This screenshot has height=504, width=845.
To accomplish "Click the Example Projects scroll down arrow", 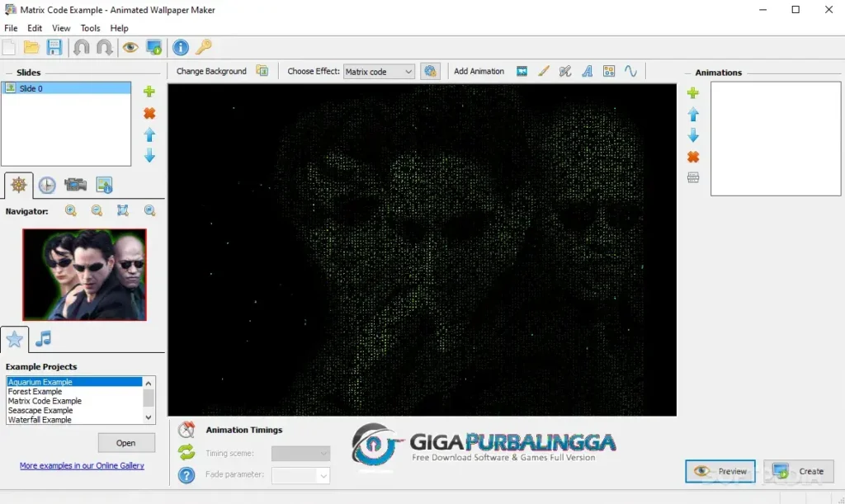I will click(149, 418).
